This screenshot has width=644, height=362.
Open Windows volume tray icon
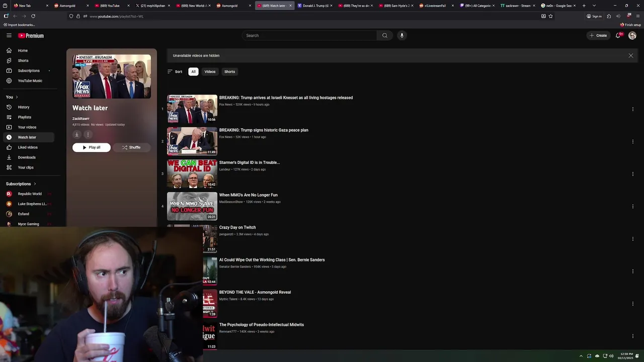[611, 356]
